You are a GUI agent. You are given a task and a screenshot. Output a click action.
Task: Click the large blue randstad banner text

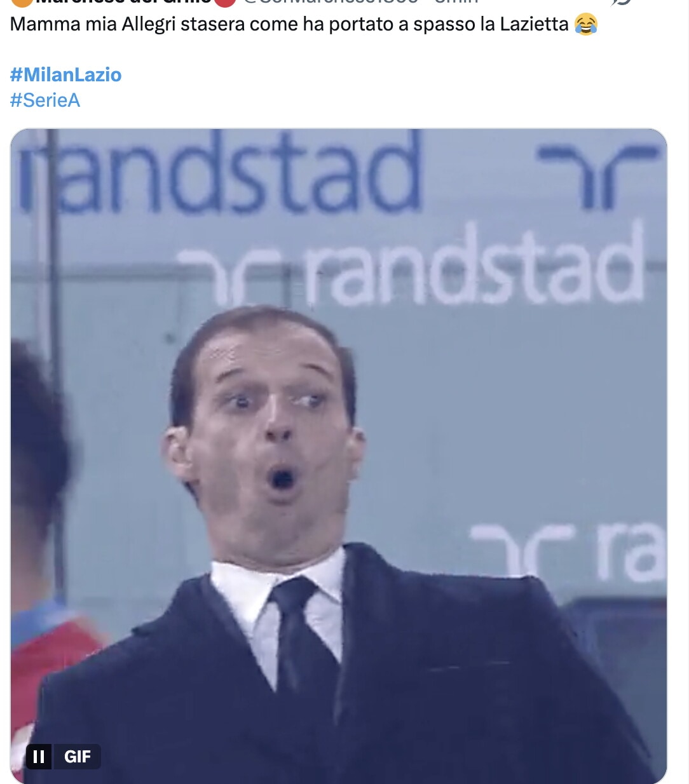pos(219,173)
